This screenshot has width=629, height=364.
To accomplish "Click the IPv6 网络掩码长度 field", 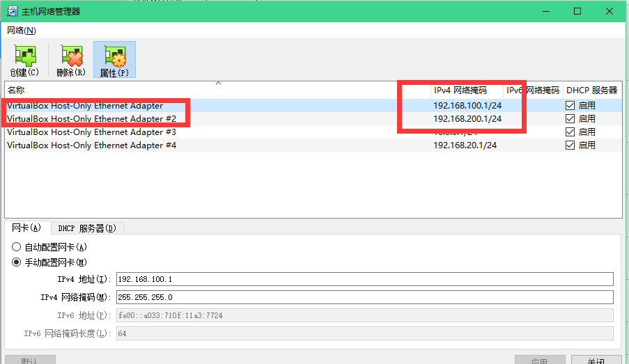I will tap(364, 333).
